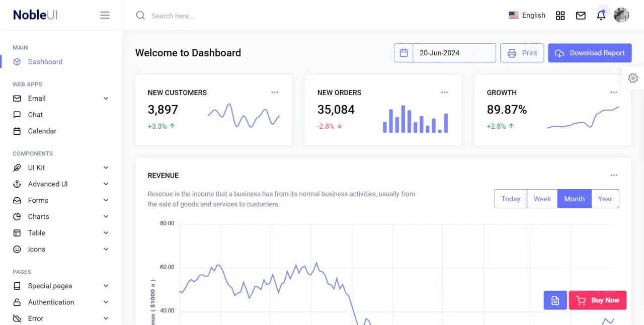Click the Table layout icon
This screenshot has width=644, height=325.
tap(17, 233)
